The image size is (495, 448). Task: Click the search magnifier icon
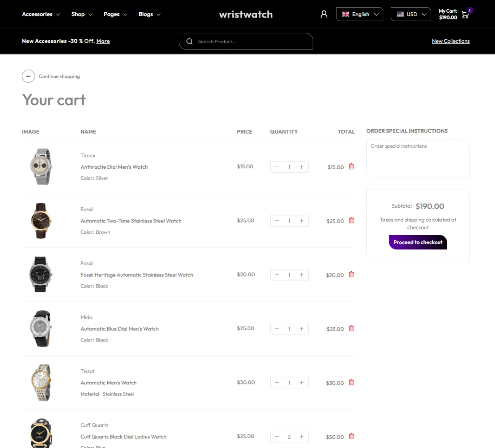(189, 42)
